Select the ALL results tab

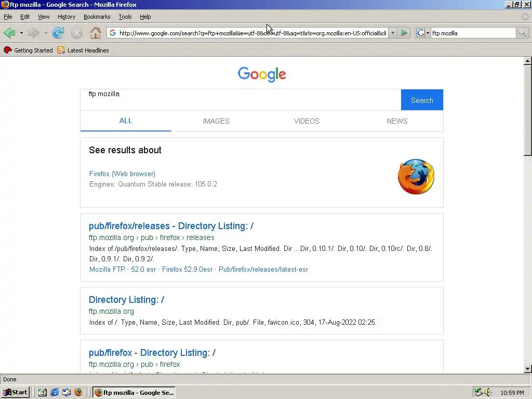(x=126, y=121)
